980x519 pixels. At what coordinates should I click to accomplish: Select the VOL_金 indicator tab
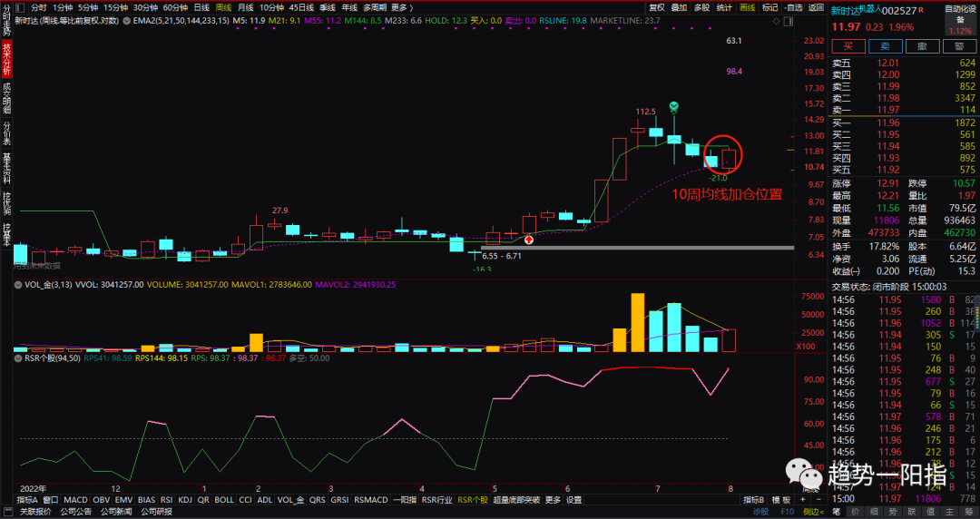(x=290, y=500)
